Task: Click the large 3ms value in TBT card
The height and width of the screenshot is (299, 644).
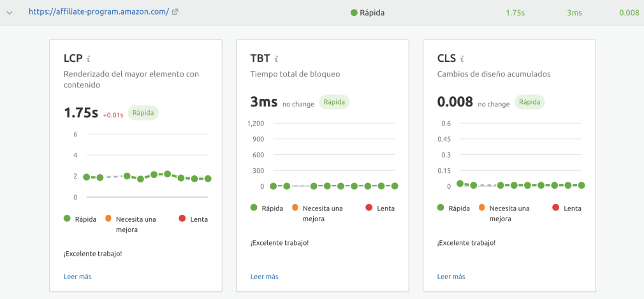Action: pyautogui.click(x=264, y=102)
